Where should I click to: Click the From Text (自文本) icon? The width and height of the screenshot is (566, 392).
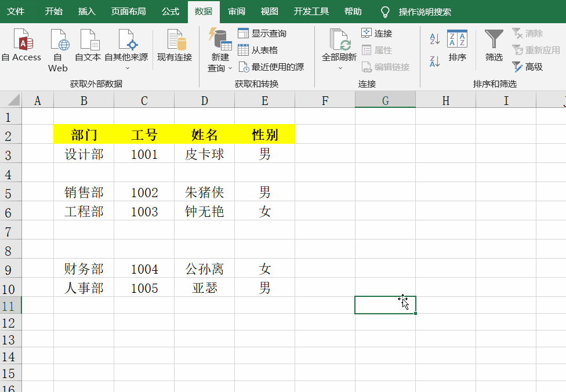click(x=89, y=39)
